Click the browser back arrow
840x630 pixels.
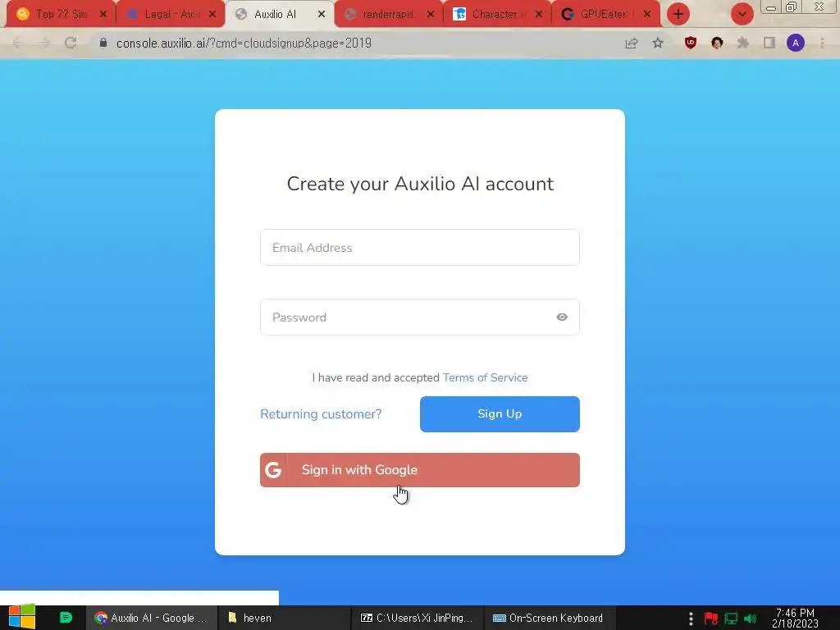coord(18,43)
